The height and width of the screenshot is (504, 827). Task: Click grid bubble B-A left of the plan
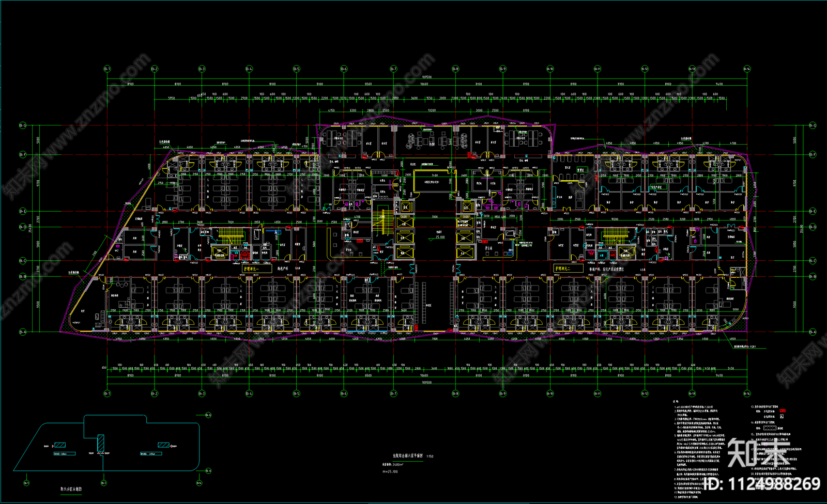click(x=23, y=332)
